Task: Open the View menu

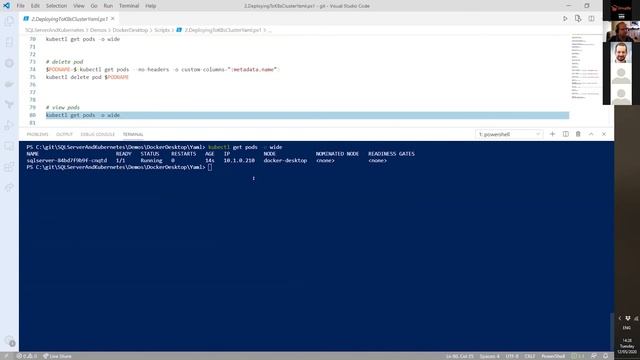Action: (x=78, y=6)
